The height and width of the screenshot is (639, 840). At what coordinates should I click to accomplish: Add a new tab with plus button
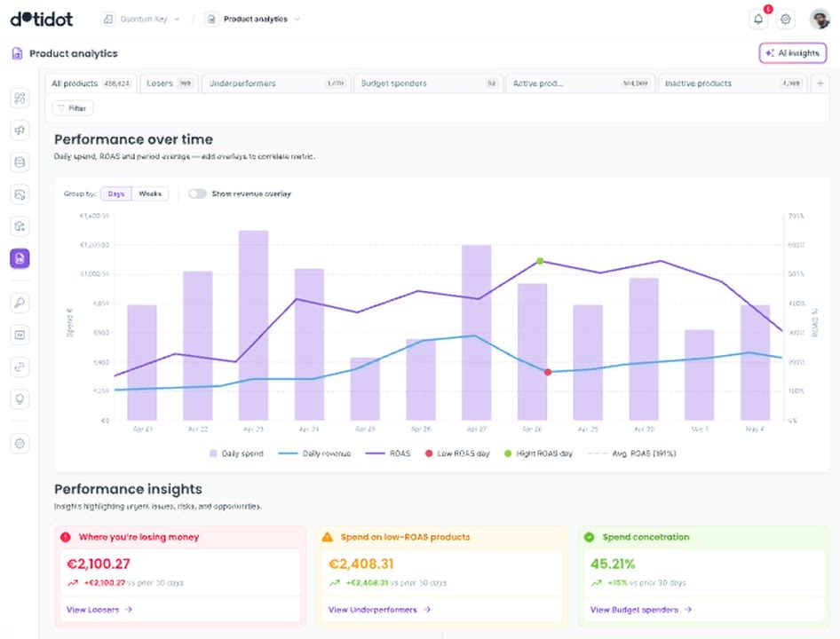tap(820, 83)
